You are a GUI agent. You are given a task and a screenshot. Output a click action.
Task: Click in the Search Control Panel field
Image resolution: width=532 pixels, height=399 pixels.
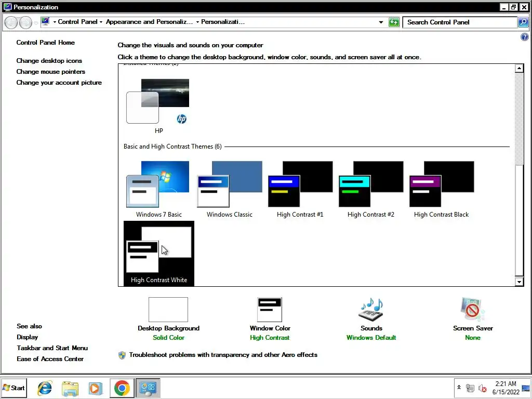[x=459, y=22]
